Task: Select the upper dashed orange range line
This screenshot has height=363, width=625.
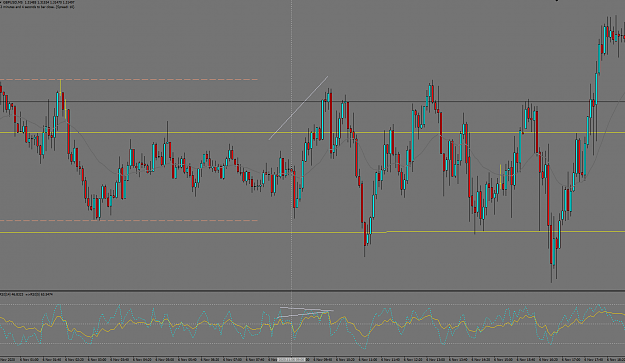Action: pos(129,80)
